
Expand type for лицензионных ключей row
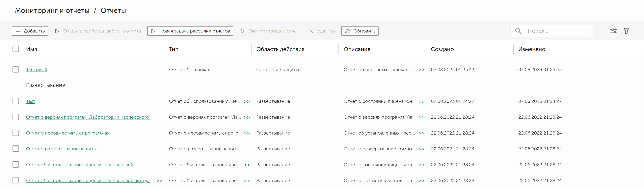[x=247, y=165]
